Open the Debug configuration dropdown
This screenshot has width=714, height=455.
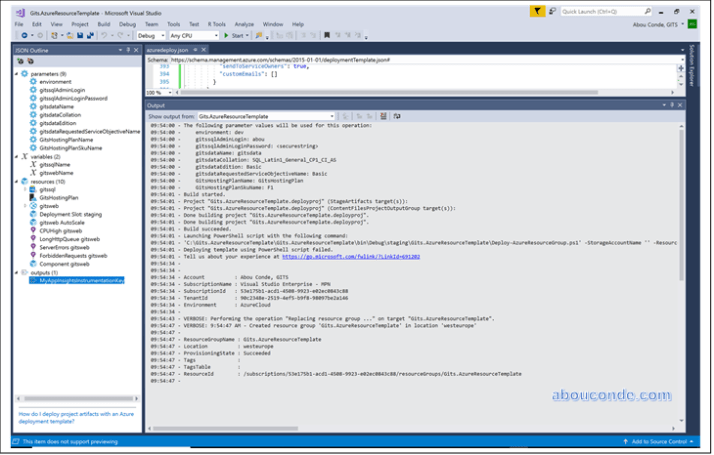(x=152, y=35)
